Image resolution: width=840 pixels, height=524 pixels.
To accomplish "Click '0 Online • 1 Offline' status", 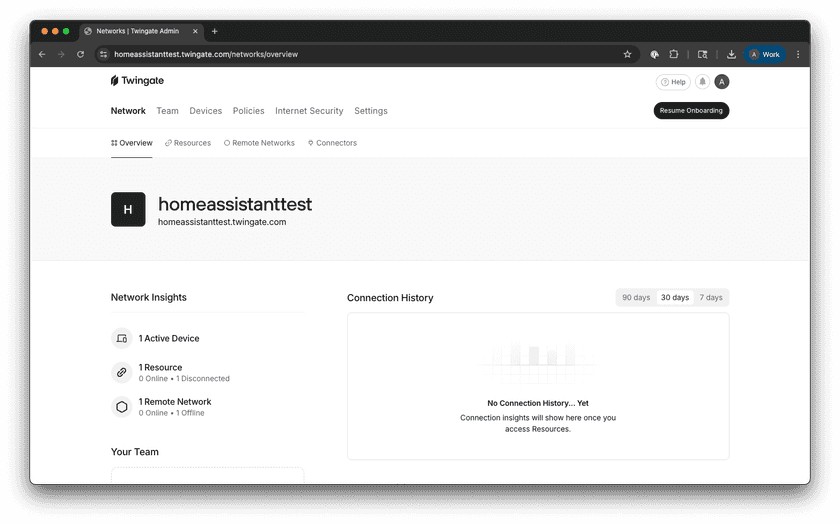I will pos(171,413).
